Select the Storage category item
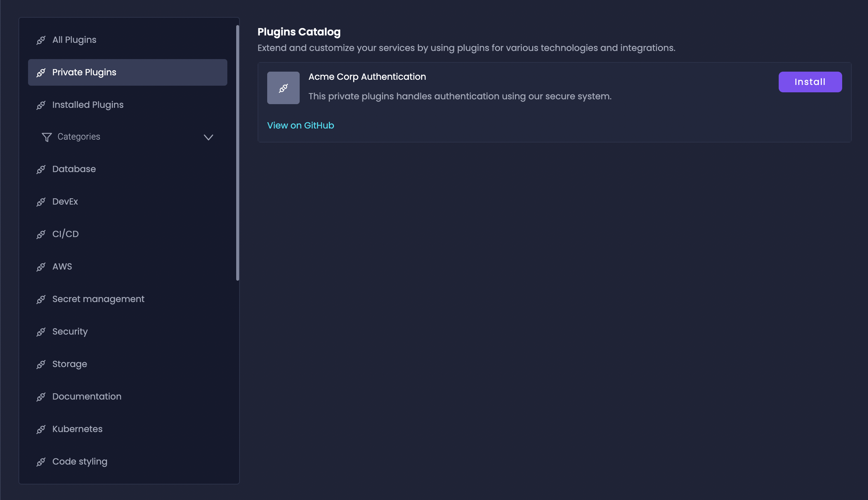868x500 pixels. (70, 364)
